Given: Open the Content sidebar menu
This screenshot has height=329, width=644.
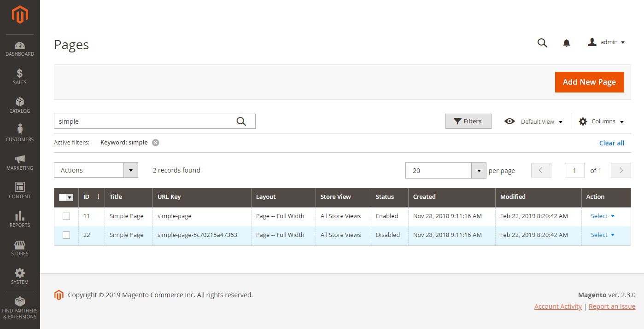Looking at the screenshot, I should pyautogui.click(x=20, y=191).
